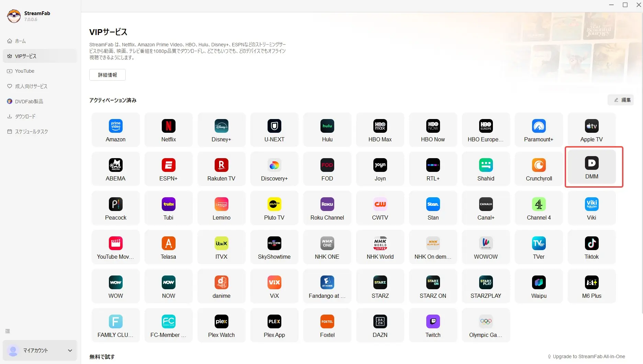Open the danime service
The width and height of the screenshot is (643, 364).
(x=222, y=286)
